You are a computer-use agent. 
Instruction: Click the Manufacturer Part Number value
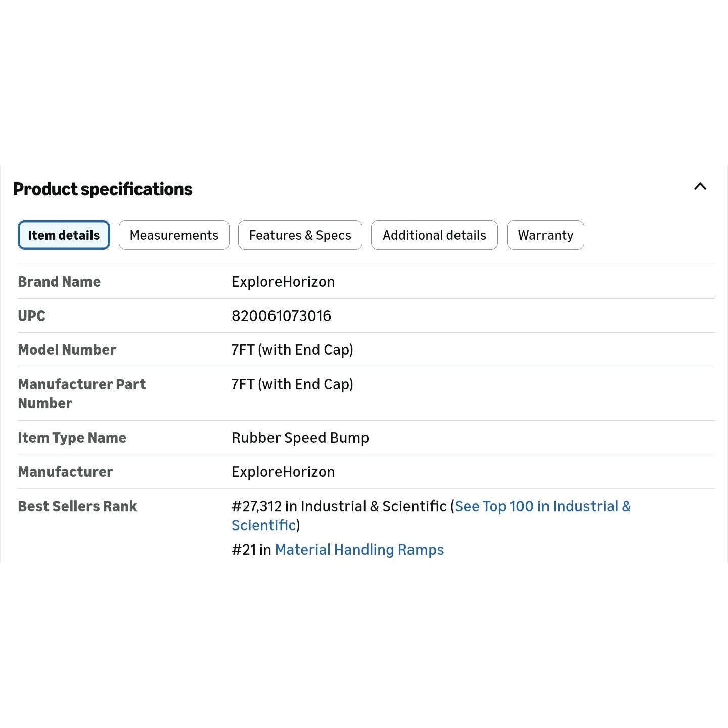(x=292, y=384)
